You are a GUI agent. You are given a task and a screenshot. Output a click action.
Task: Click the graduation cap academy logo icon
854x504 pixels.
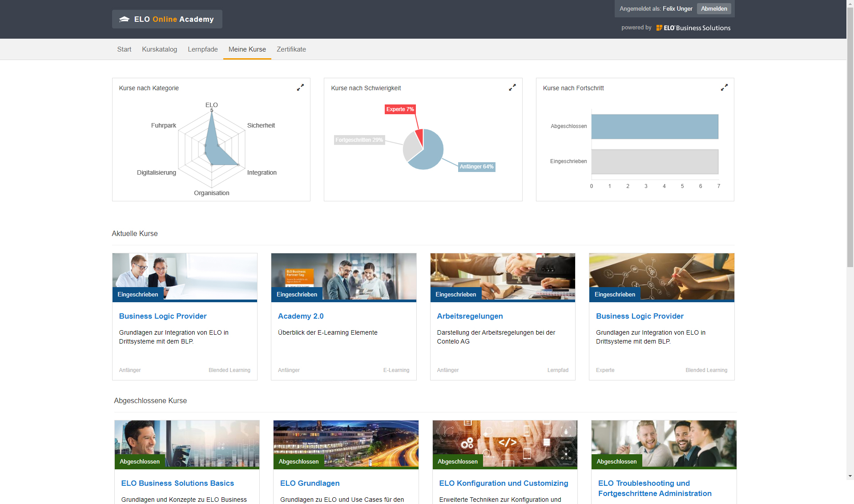[x=125, y=19]
